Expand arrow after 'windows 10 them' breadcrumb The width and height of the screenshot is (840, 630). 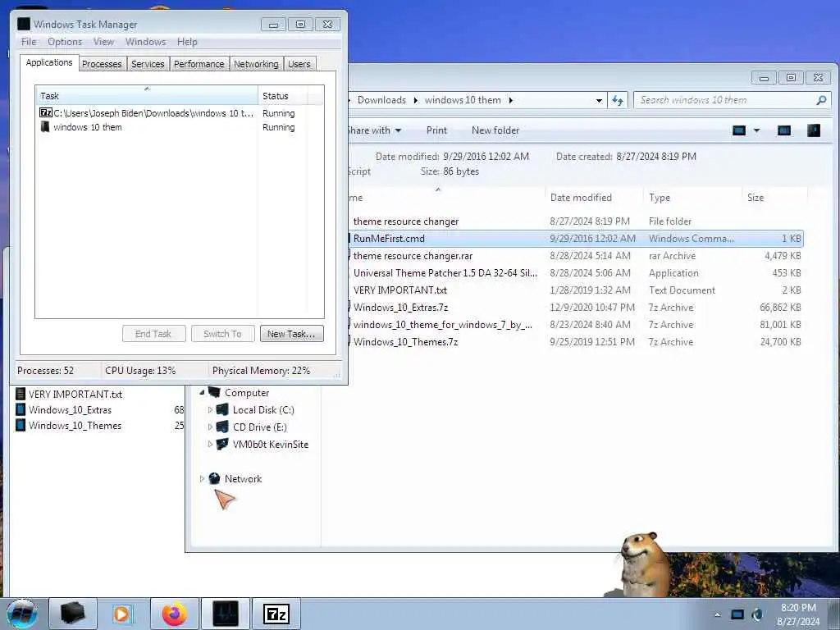coord(510,100)
